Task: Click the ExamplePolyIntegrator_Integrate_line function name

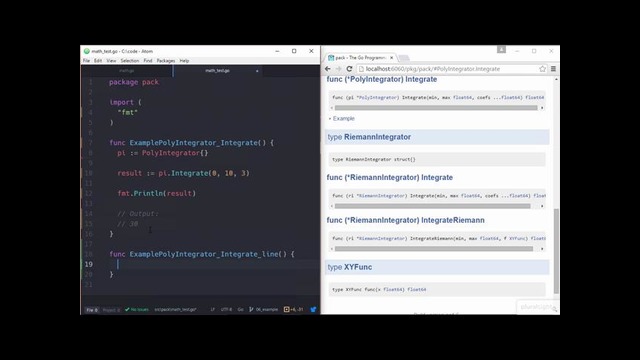Action: pos(204,254)
